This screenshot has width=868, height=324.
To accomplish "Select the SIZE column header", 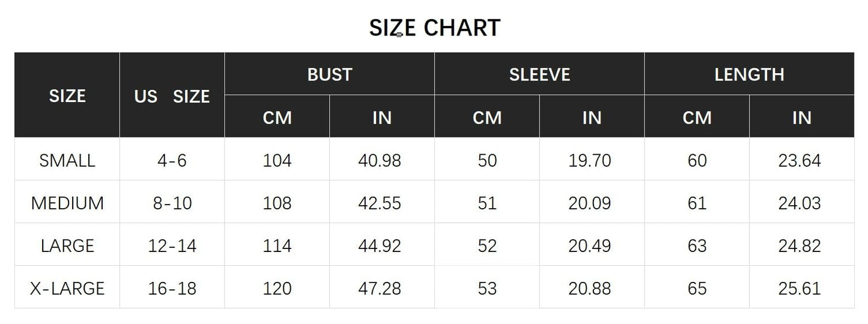I will pyautogui.click(x=67, y=96).
